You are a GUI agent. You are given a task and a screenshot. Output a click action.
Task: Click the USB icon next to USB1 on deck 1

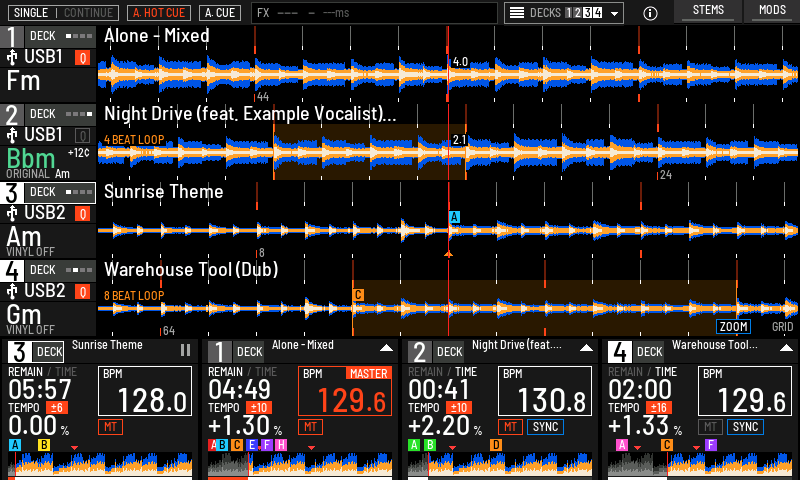pyautogui.click(x=12, y=57)
